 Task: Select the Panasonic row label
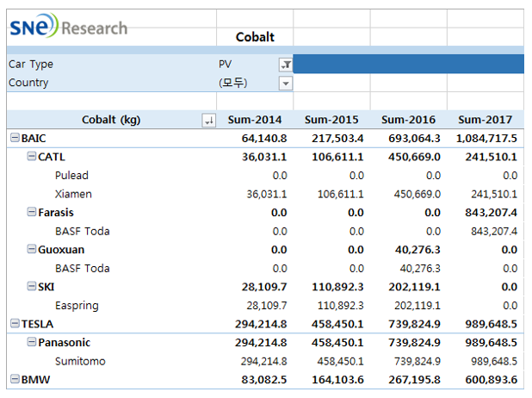click(64, 343)
